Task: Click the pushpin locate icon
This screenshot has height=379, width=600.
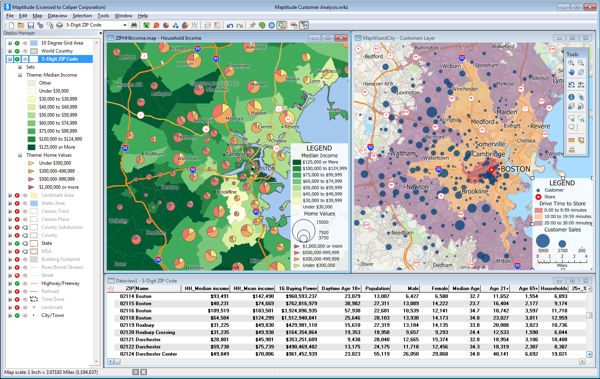Action: point(252,25)
